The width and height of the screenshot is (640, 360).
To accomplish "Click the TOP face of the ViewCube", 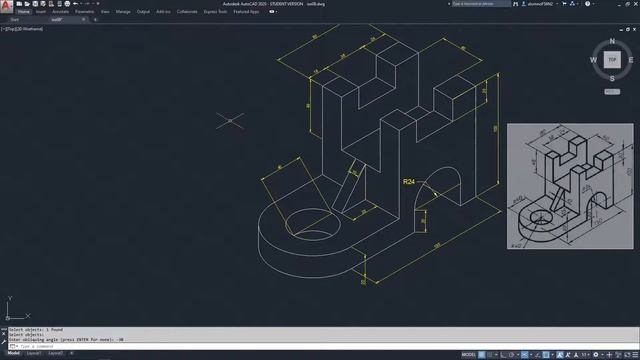I will tap(612, 60).
